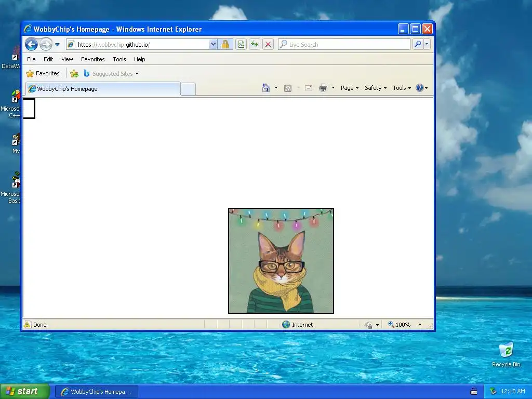Open the zoom level dropdown arrow

[x=420, y=325]
